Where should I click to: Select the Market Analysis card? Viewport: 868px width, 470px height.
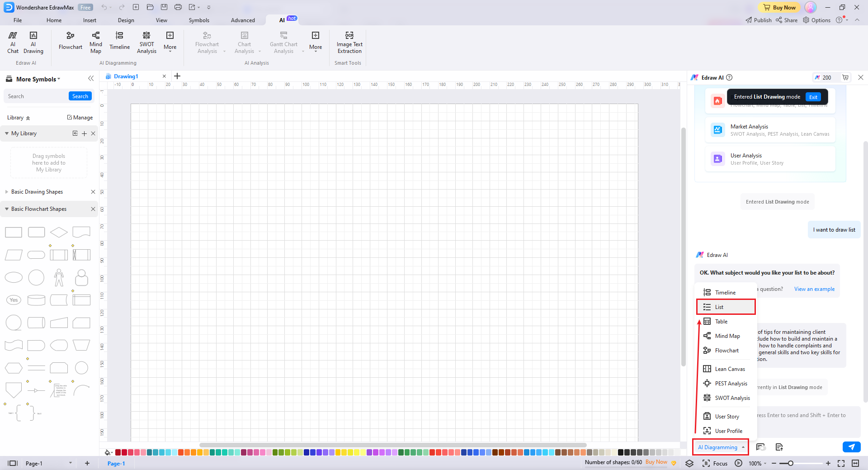770,130
